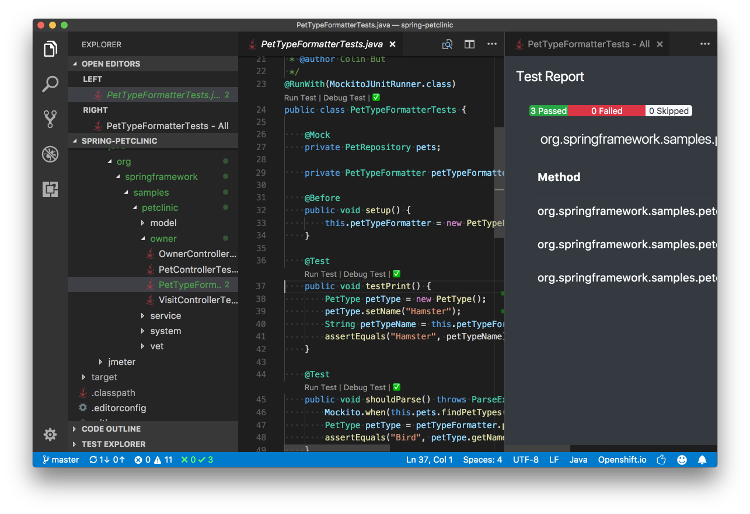Expand the TEST EXPLORER panel
The height and width of the screenshot is (514, 750).
(x=153, y=444)
